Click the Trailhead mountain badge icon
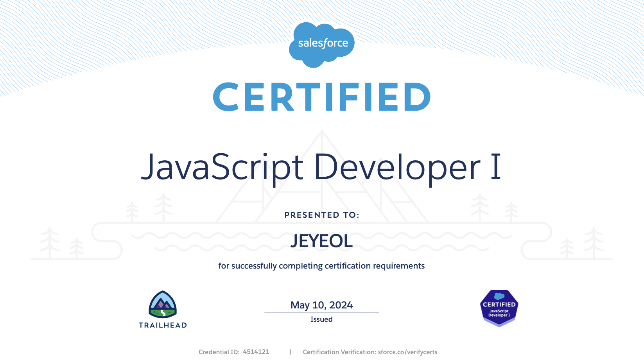 pyautogui.click(x=163, y=305)
